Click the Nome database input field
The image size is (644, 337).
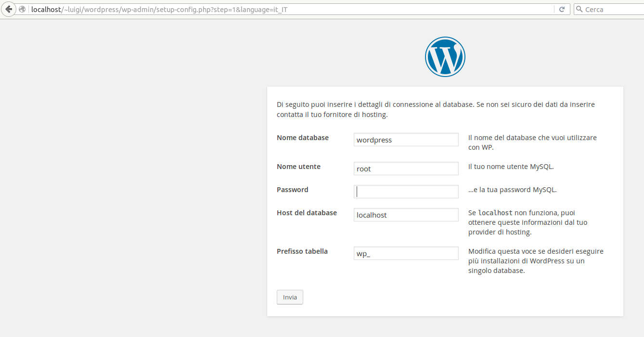pos(406,140)
